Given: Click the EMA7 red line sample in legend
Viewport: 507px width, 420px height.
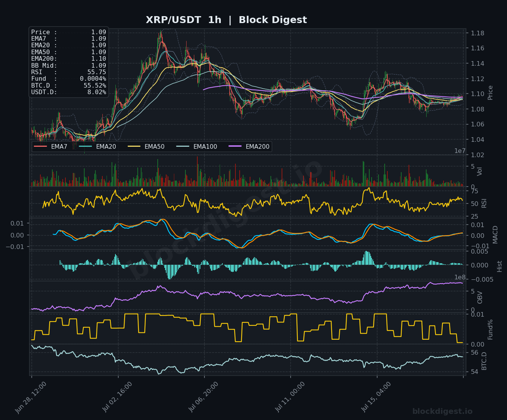Looking at the screenshot, I should click(40, 146).
